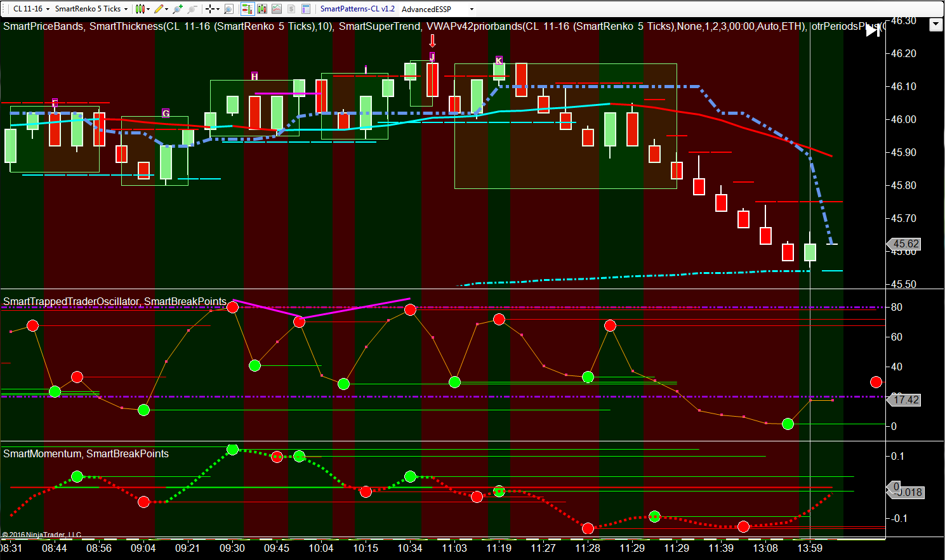
Task: Click the zoom in icon
Action: (x=178, y=9)
